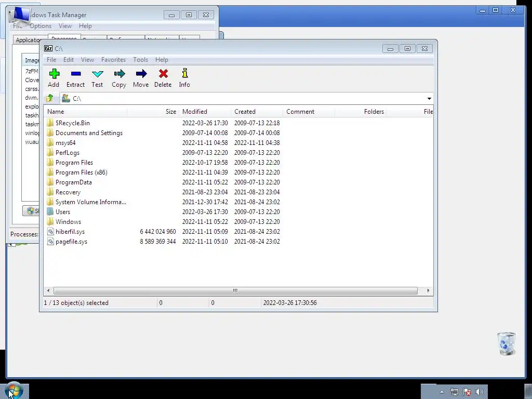Click the Add toolbar icon in 7-Zip
The image size is (532, 399).
tap(54, 74)
